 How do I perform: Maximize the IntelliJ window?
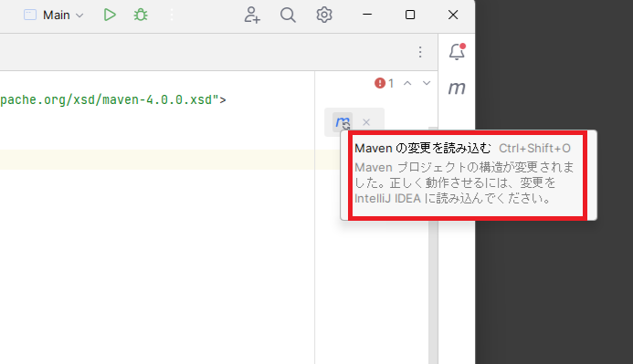[410, 15]
